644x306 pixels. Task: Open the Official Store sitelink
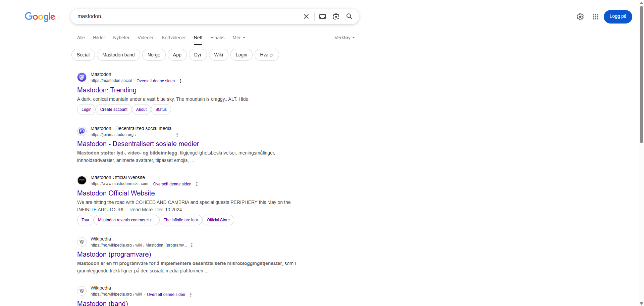[218, 220]
